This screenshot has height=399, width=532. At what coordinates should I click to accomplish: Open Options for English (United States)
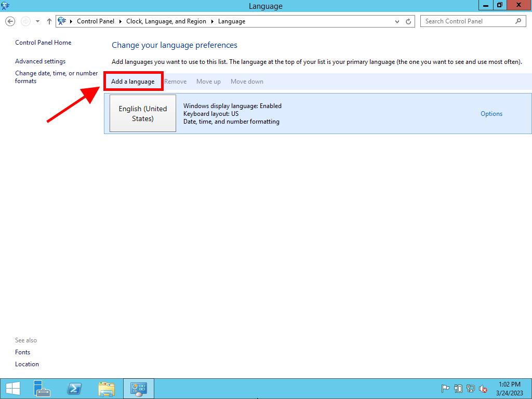pyautogui.click(x=491, y=114)
